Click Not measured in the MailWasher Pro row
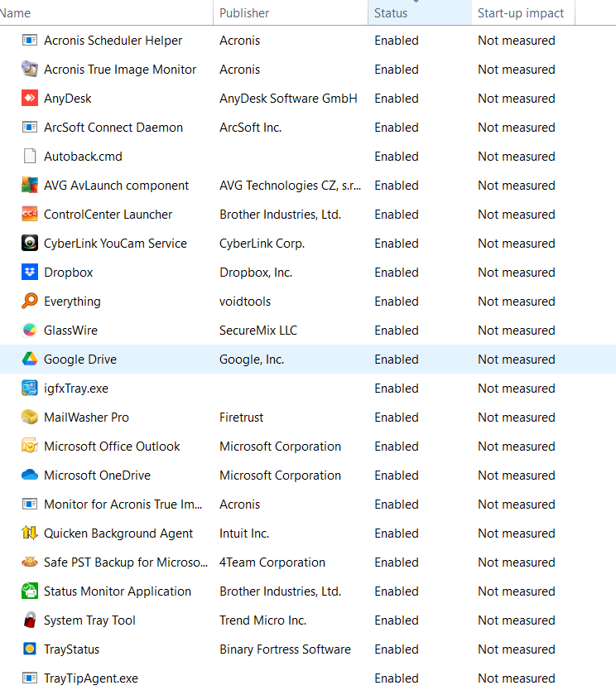This screenshot has height=700, width=616. click(x=517, y=418)
